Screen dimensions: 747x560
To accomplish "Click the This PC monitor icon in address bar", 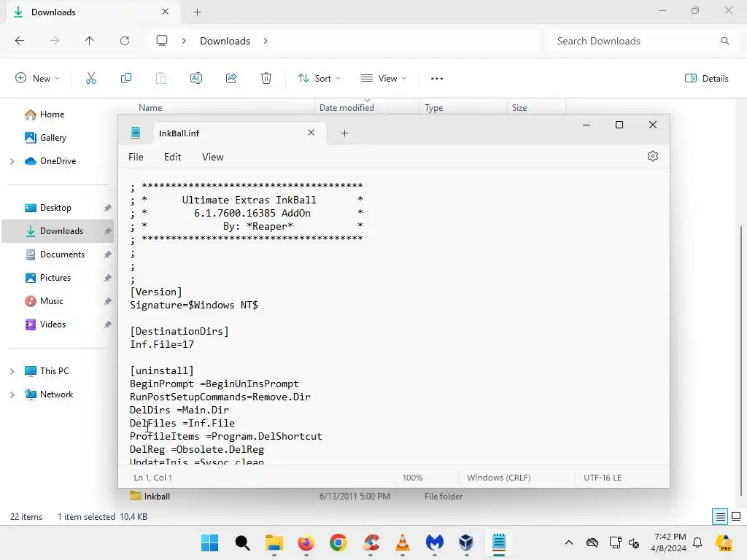I will tap(162, 41).
